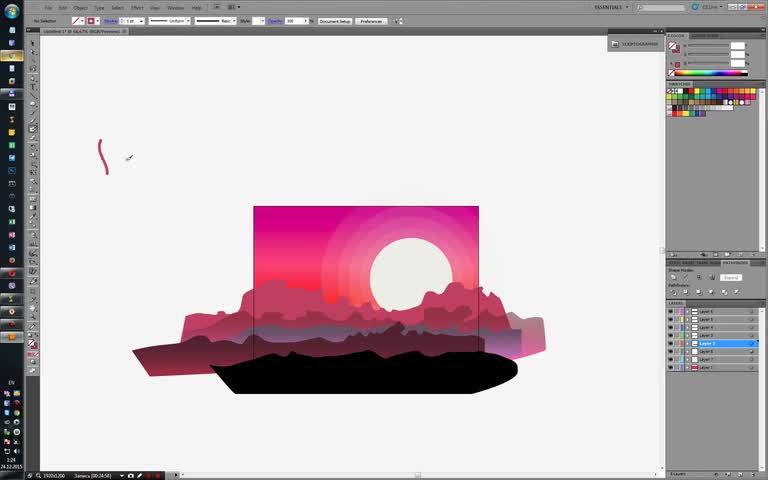The height and width of the screenshot is (480, 768).
Task: Pick a color from the Color panel spectrum bar
Action: [x=711, y=73]
